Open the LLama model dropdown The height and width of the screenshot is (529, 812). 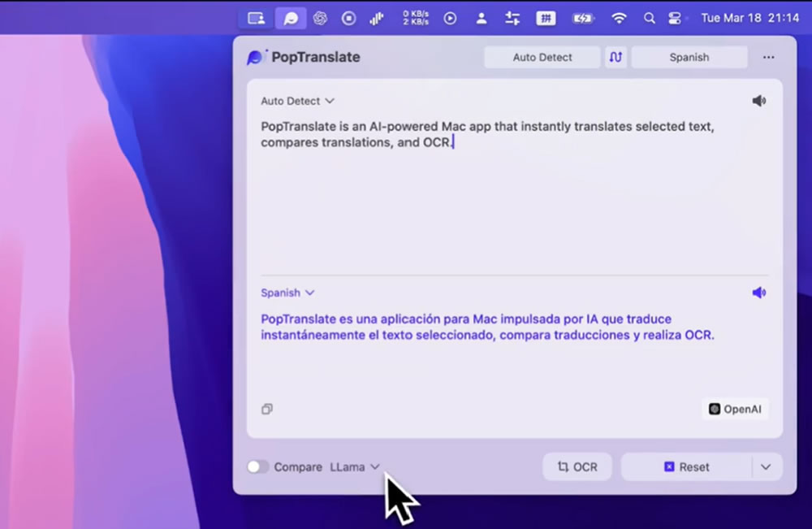(355, 466)
